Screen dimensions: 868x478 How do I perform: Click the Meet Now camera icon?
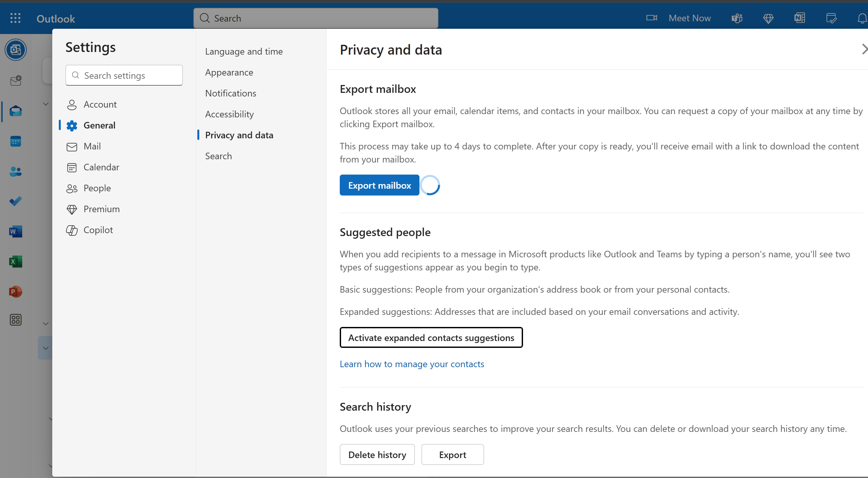point(651,18)
